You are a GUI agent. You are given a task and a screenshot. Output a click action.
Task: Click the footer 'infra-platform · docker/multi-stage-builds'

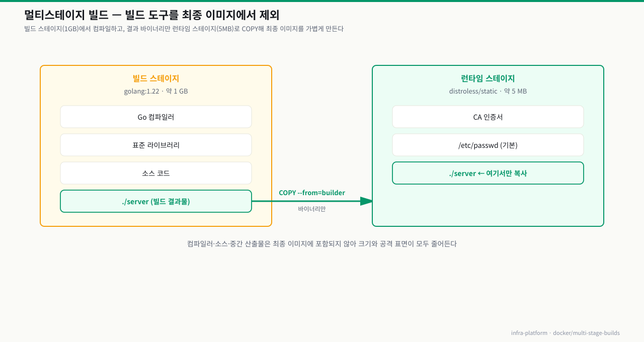tap(566, 333)
